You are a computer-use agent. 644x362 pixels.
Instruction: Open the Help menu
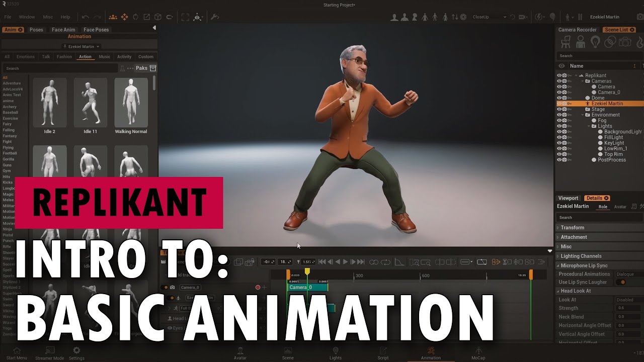pyautogui.click(x=65, y=17)
